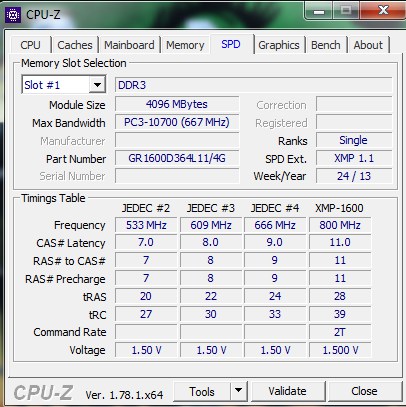Click the Validate button

tap(287, 391)
